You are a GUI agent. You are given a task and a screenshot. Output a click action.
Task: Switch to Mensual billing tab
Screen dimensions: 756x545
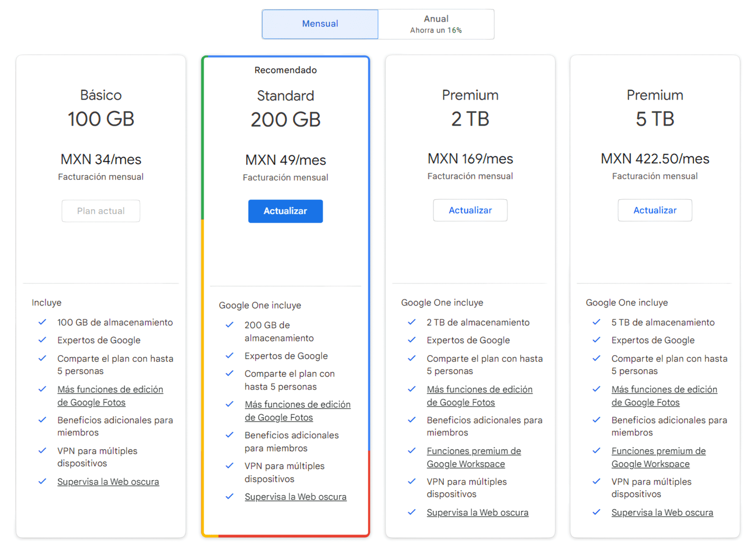click(x=320, y=24)
